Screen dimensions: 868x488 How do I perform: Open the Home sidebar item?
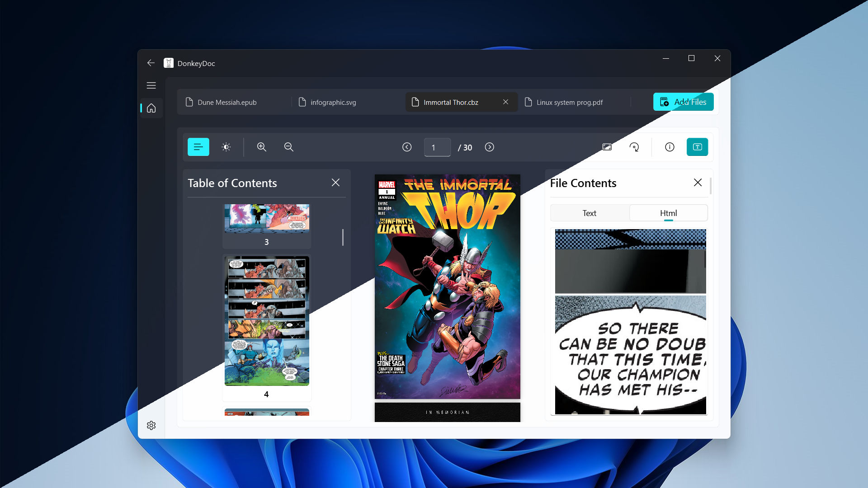click(151, 108)
